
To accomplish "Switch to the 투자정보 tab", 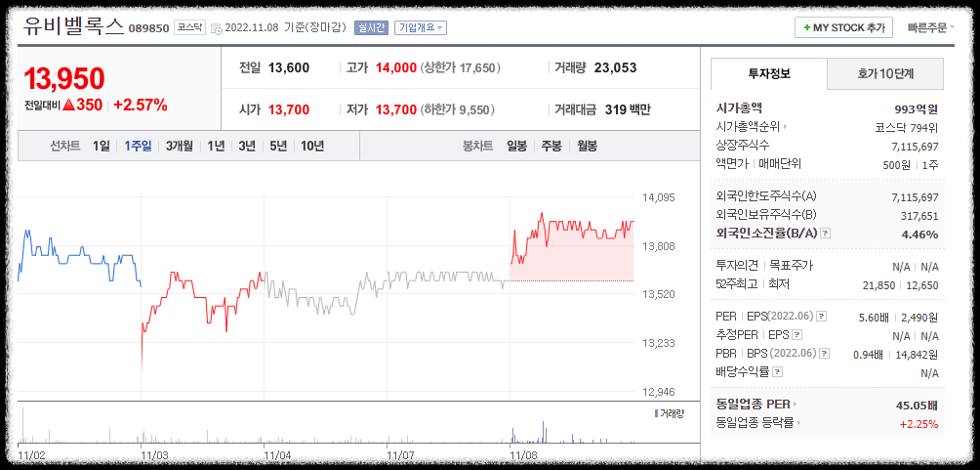I will [x=769, y=74].
